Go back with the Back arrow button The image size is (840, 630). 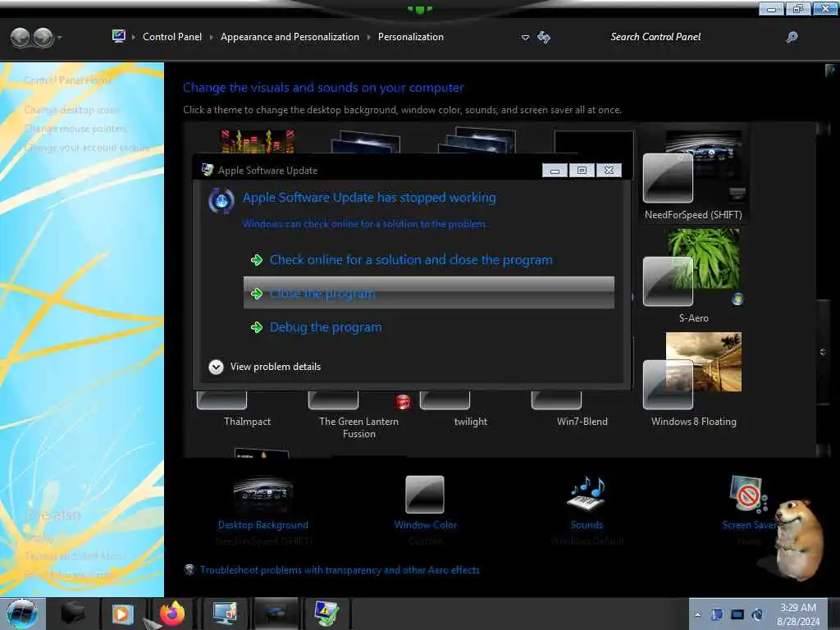21,38
